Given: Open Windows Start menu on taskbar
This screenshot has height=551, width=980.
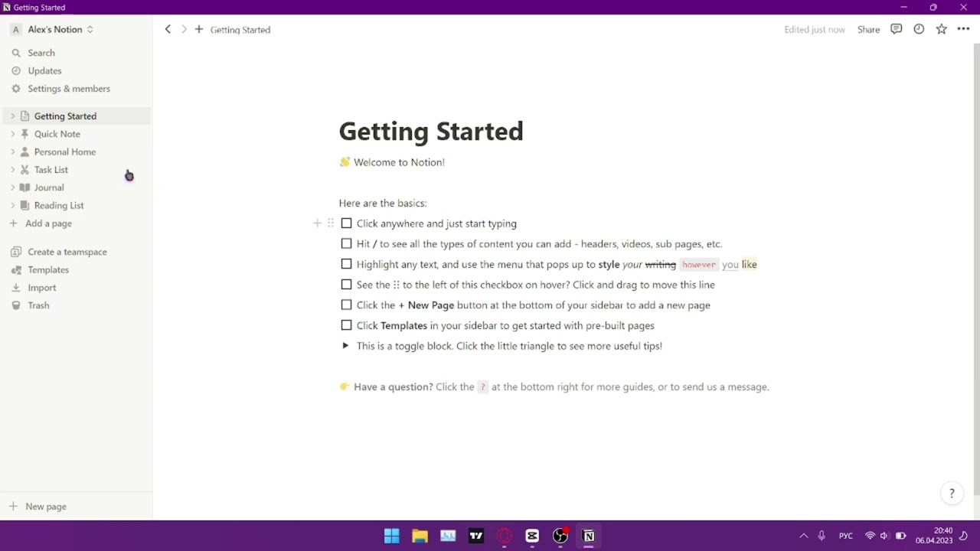Looking at the screenshot, I should coord(391,536).
